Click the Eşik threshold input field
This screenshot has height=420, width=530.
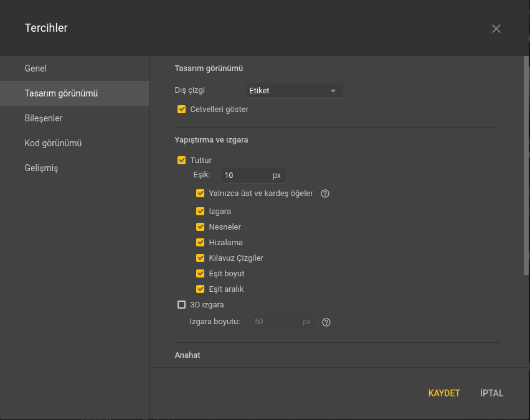coord(246,175)
